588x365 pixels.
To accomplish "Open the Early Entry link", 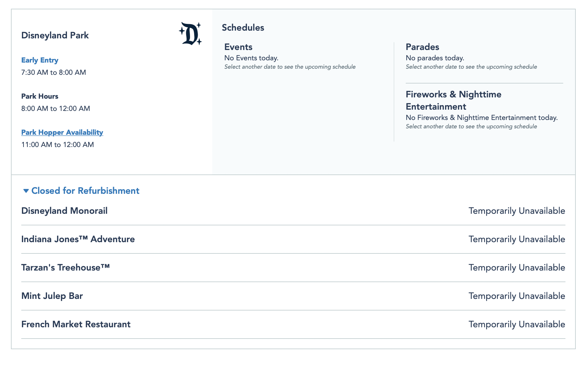I will 40,60.
